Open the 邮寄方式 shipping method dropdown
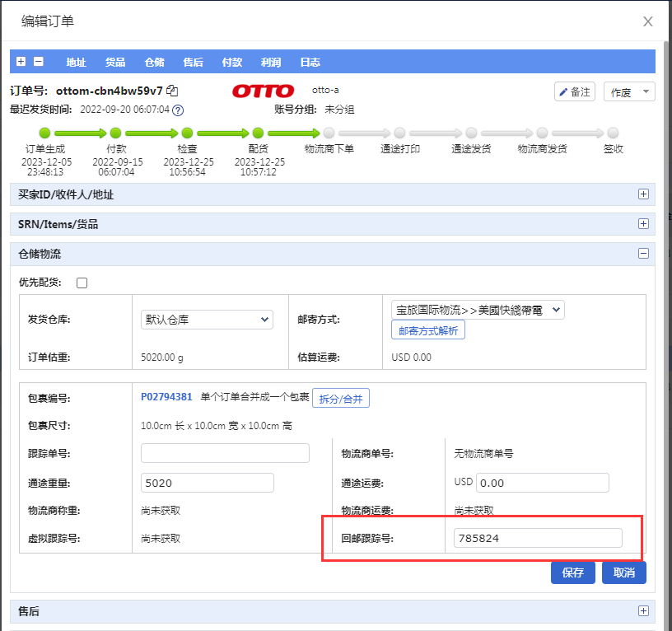Image resolution: width=672 pixels, height=631 pixels. tap(478, 310)
